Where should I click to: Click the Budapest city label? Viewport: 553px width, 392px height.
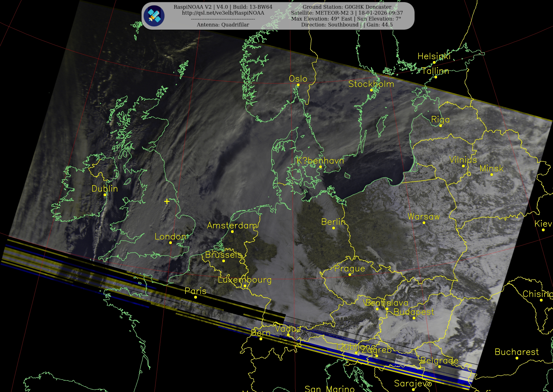[x=414, y=312]
